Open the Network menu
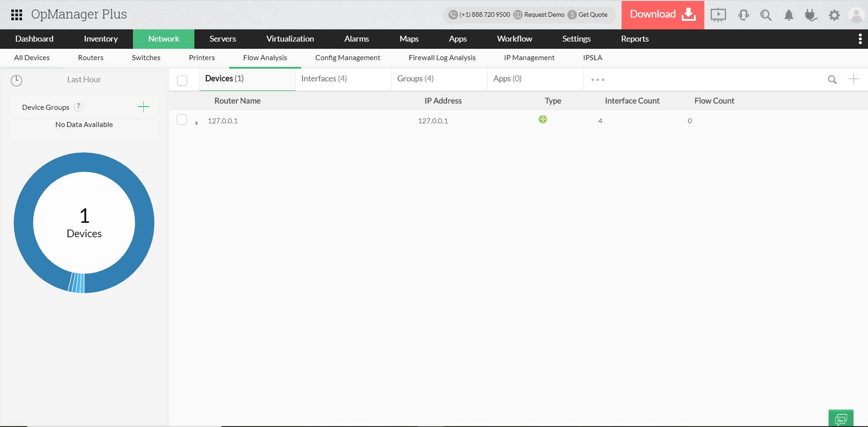The image size is (868, 427). click(x=164, y=39)
